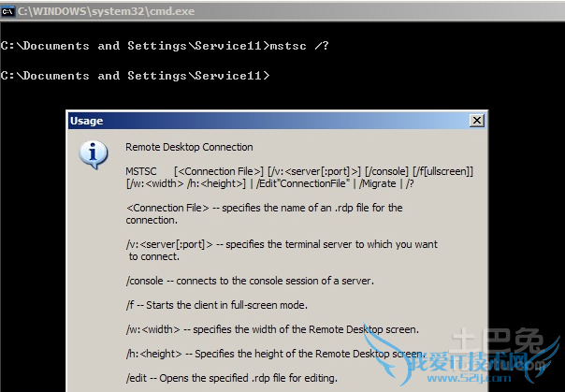Click the 'Remote Desktop Connection' heading

pos(189,147)
